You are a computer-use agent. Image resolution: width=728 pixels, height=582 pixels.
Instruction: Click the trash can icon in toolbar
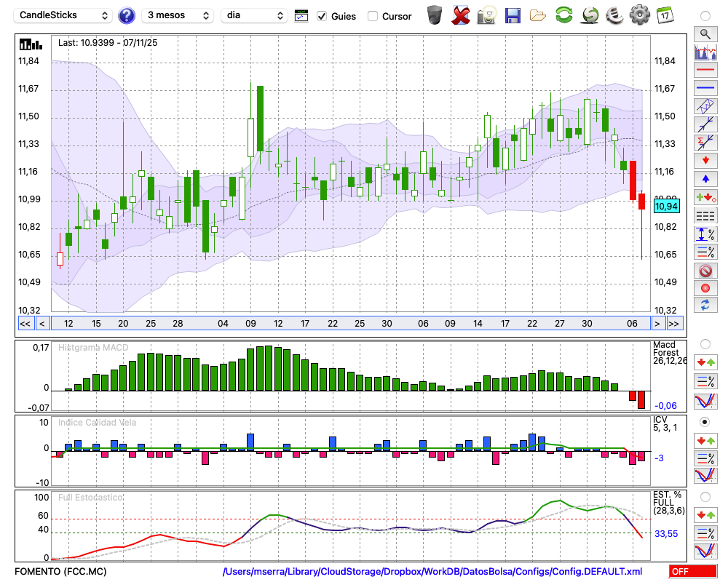[x=435, y=15]
